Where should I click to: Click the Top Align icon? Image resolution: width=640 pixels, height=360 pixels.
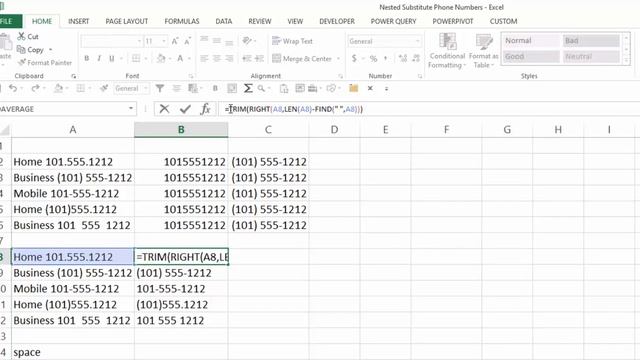tap(204, 41)
